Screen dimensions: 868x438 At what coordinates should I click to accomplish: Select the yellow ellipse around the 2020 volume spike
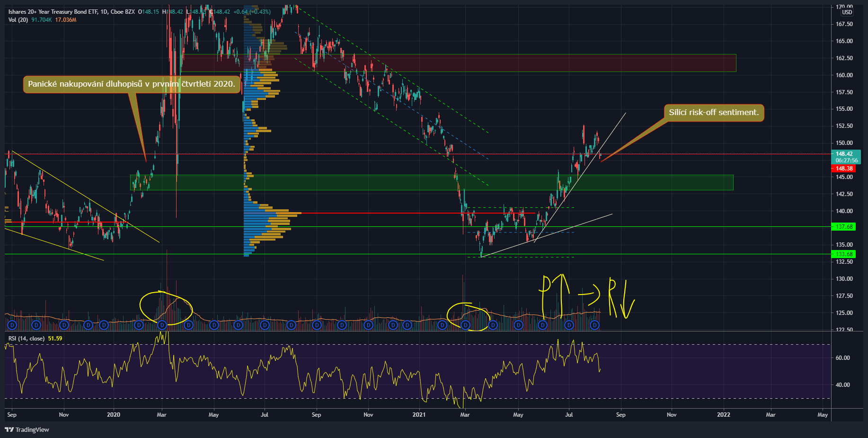[x=166, y=308]
